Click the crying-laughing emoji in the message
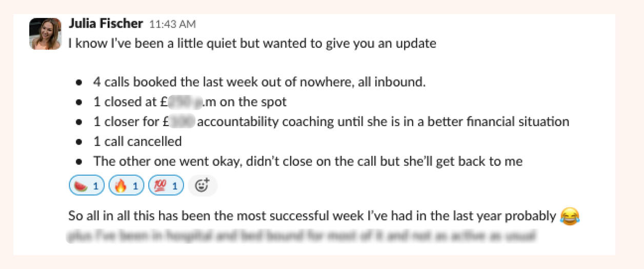The width and height of the screenshot is (644, 269). (568, 216)
